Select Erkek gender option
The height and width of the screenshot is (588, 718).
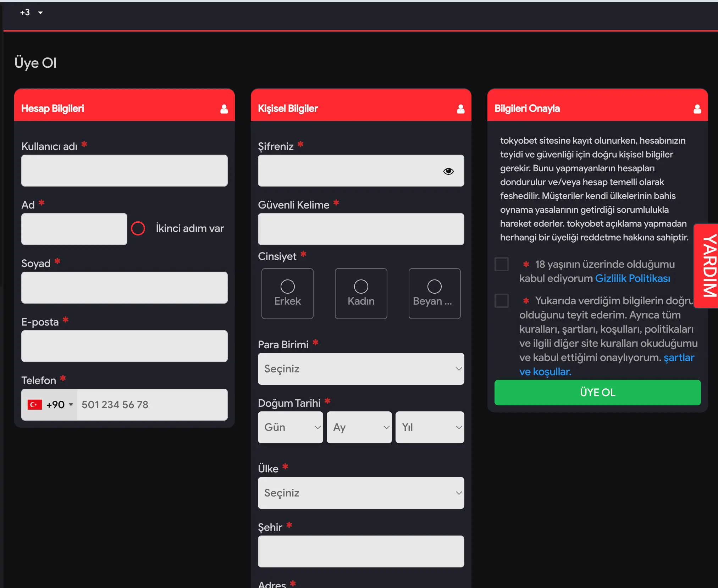click(x=287, y=294)
